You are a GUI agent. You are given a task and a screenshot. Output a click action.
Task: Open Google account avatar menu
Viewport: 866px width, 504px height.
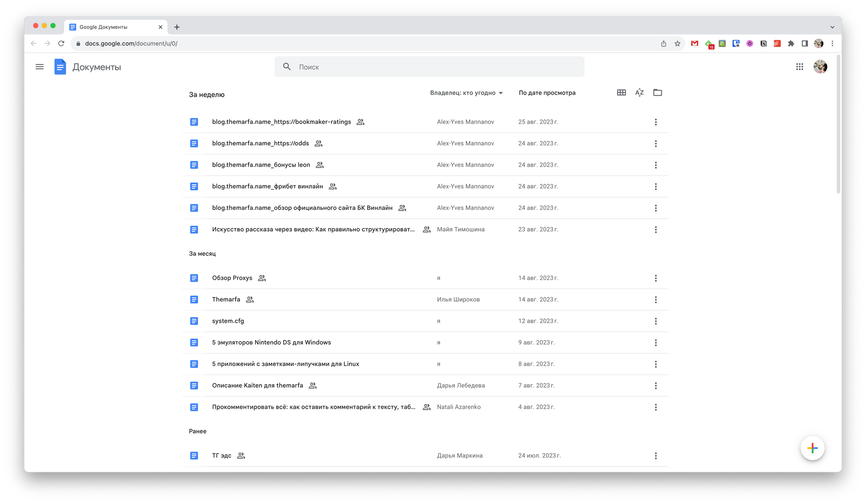pyautogui.click(x=820, y=67)
